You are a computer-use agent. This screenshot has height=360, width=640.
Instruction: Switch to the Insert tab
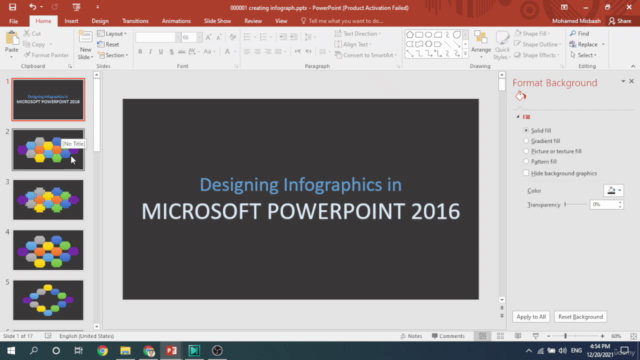pyautogui.click(x=71, y=21)
